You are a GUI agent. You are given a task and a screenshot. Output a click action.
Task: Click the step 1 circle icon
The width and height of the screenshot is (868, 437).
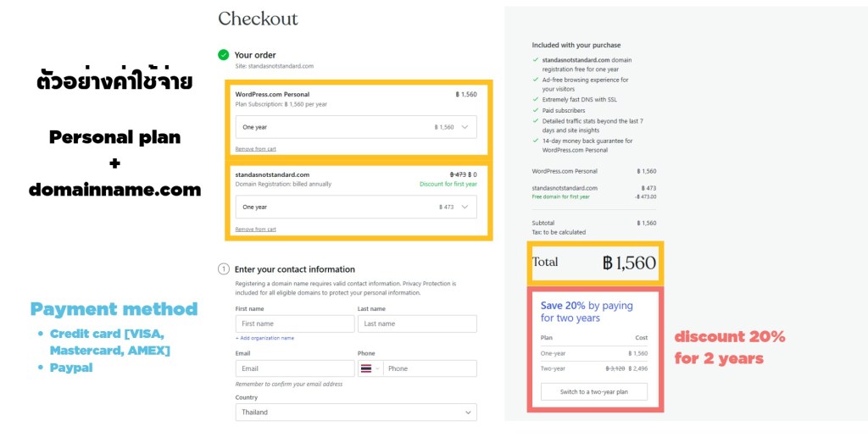[224, 269]
